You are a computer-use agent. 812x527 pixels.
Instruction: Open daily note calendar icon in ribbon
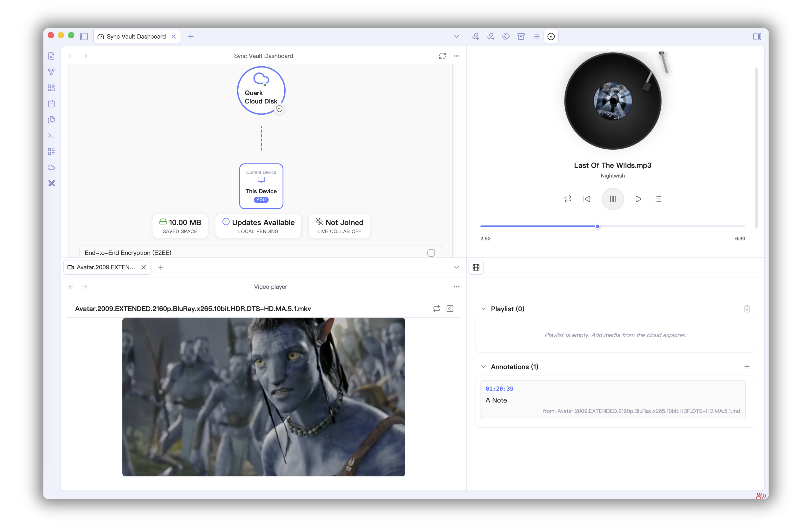51,104
